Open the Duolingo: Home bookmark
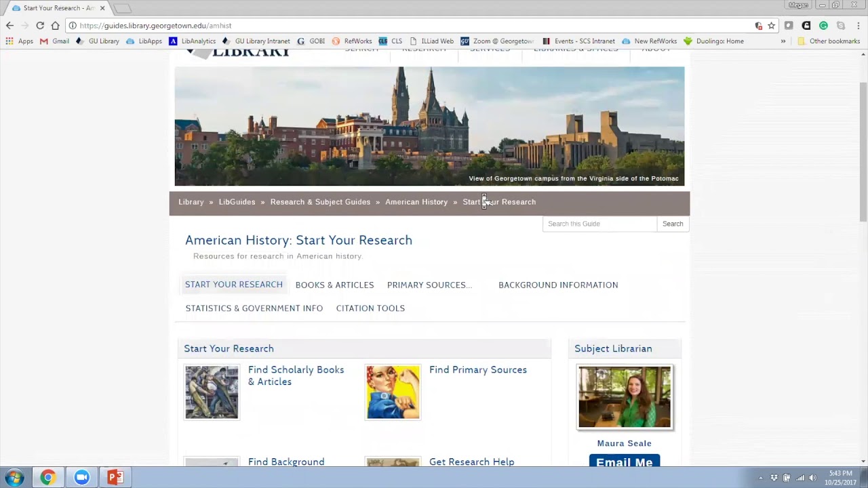This screenshot has height=488, width=868. pyautogui.click(x=713, y=41)
